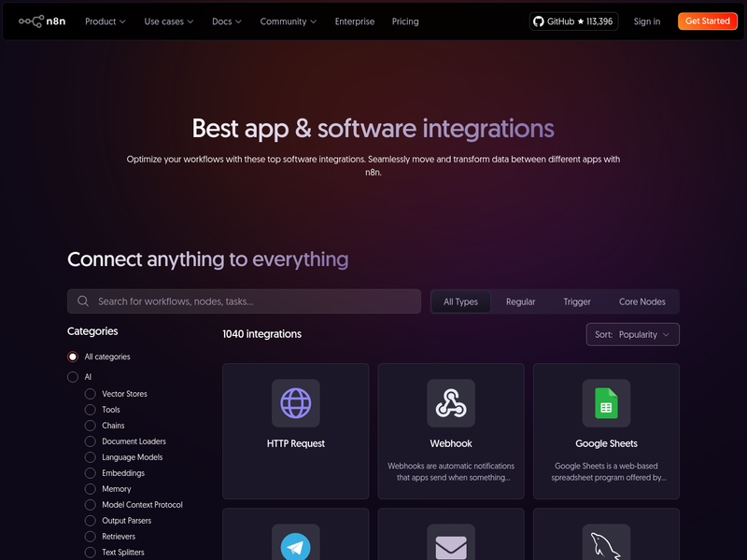The width and height of the screenshot is (747, 560).
Task: Click the 1040 integrations count text
Action: pyautogui.click(x=262, y=334)
